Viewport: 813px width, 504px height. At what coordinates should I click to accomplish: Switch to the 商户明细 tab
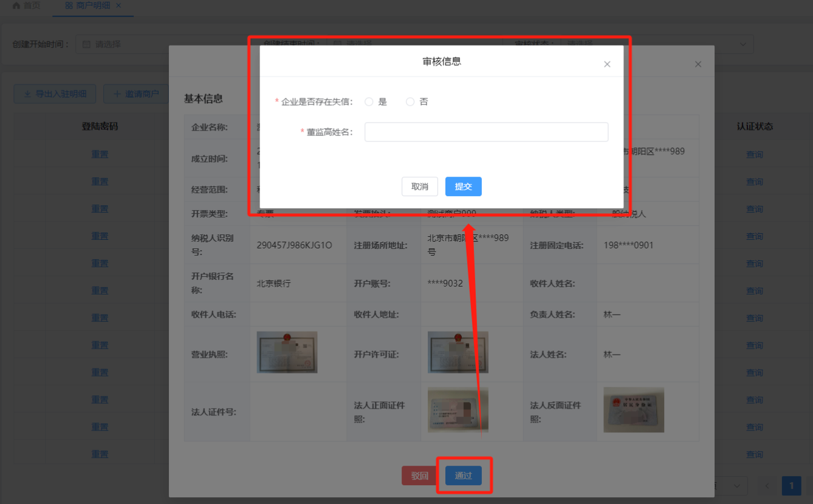pos(89,5)
